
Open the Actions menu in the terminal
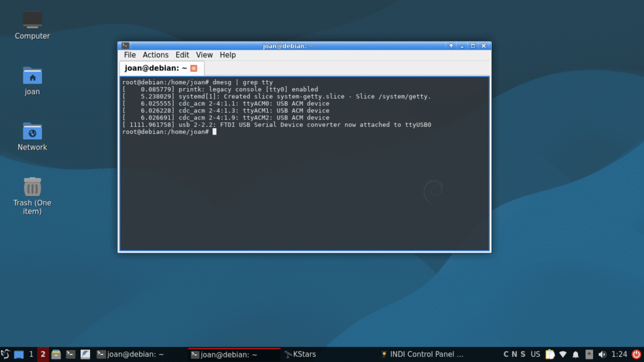click(x=155, y=55)
